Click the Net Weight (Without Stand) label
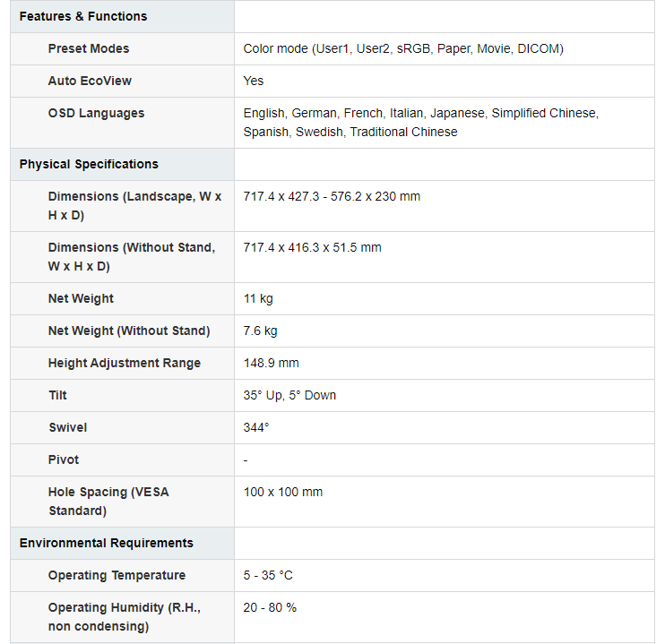This screenshot has width=665, height=644. (x=129, y=331)
